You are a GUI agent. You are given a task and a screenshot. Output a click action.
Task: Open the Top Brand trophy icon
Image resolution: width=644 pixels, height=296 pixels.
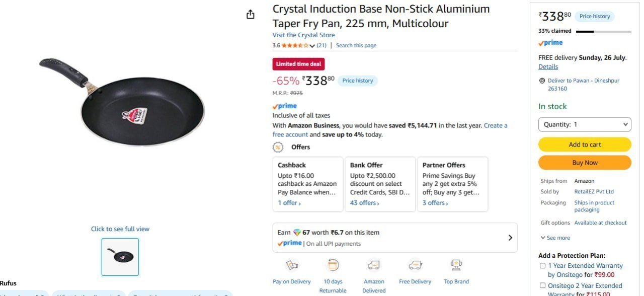pyautogui.click(x=456, y=265)
